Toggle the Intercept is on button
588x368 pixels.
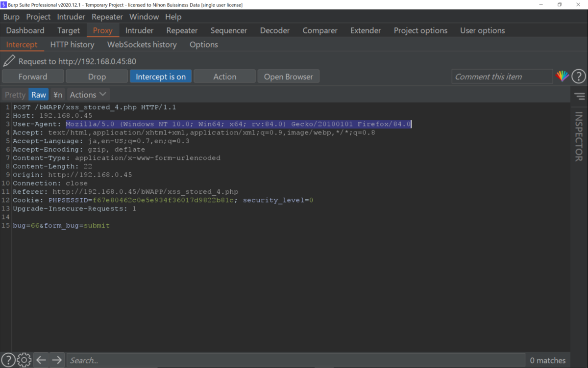pyautogui.click(x=161, y=77)
